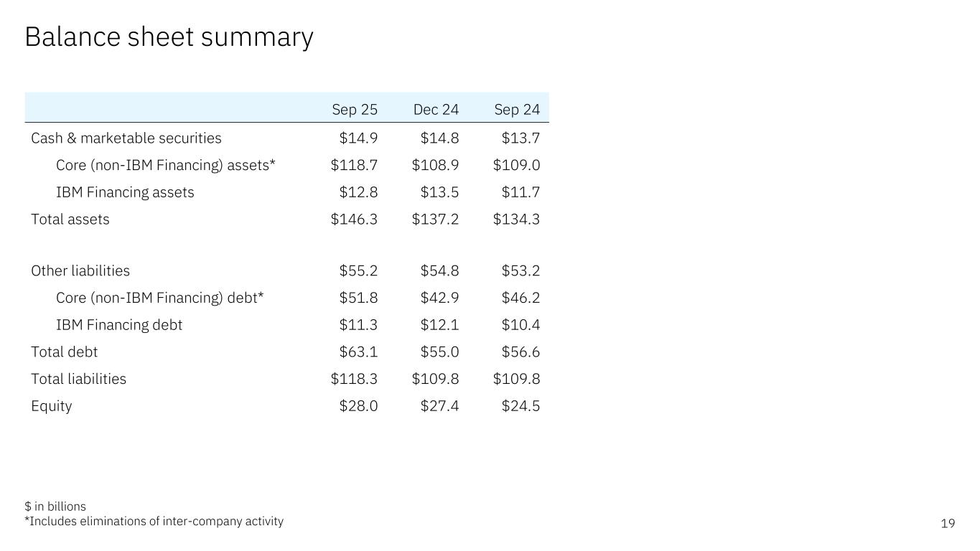Click the $146.3 total assets value

point(354,219)
